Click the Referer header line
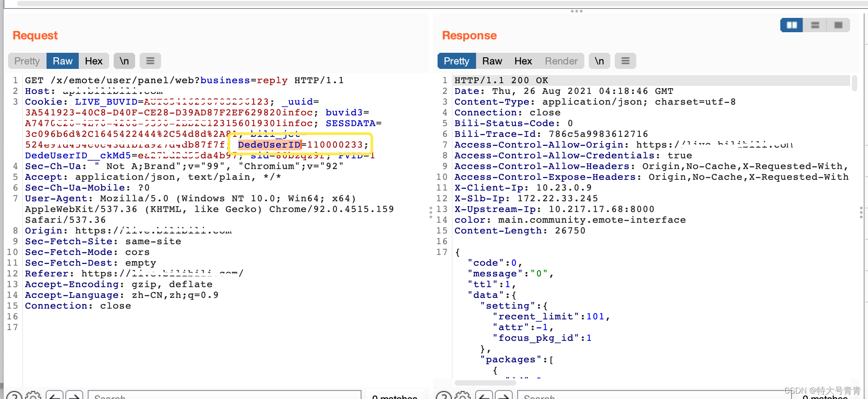The image size is (868, 399). pyautogui.click(x=134, y=273)
